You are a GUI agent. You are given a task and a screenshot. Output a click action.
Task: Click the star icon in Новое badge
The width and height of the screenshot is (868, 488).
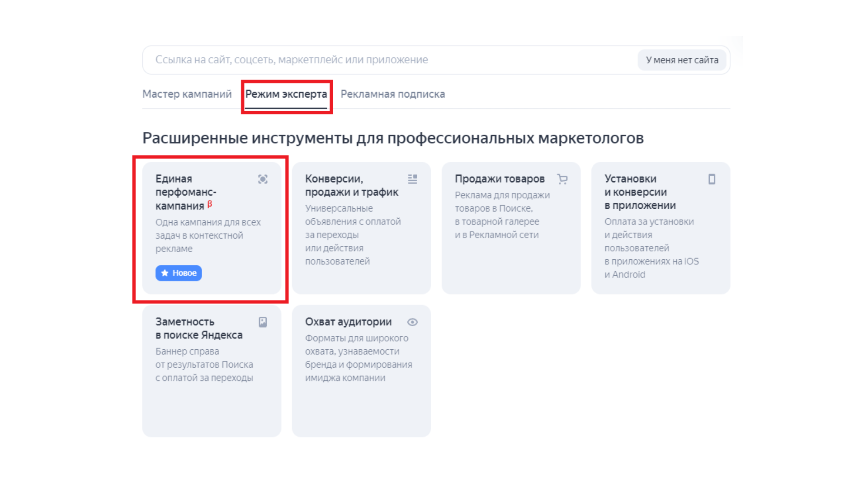pyautogui.click(x=165, y=273)
